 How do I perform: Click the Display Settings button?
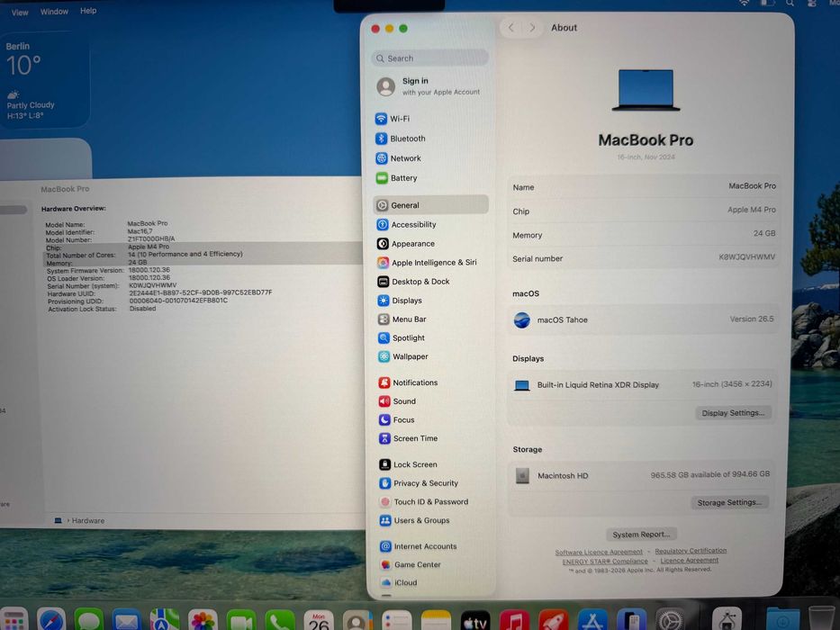coord(733,413)
